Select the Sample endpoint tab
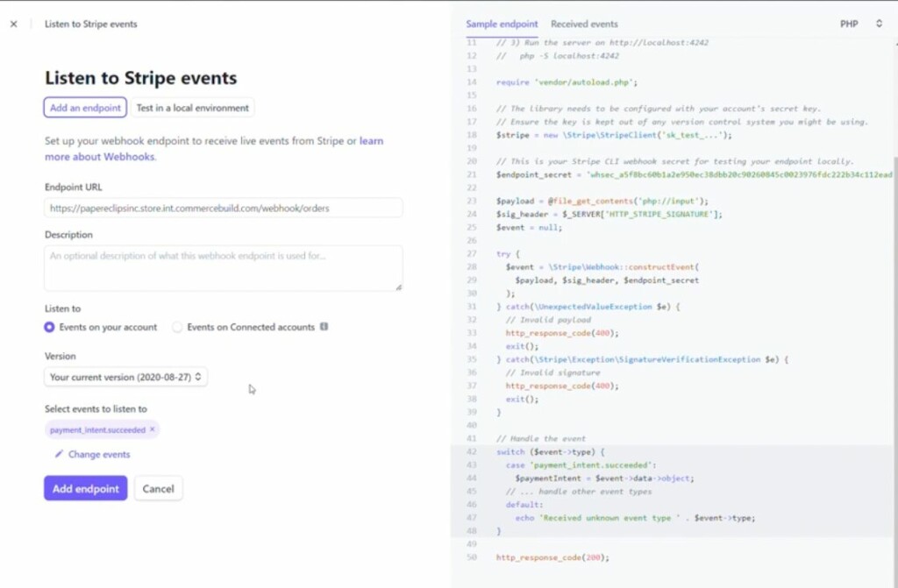 tap(502, 24)
